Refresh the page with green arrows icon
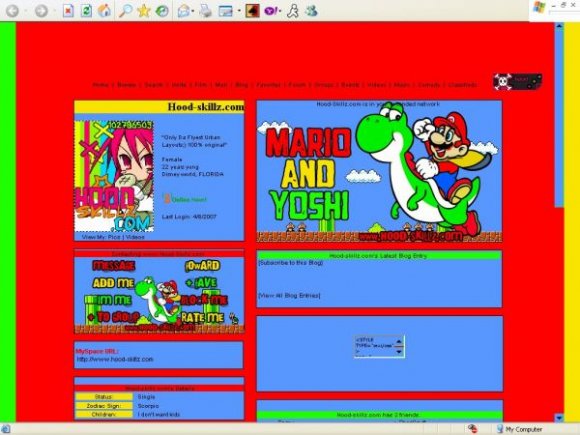 pyautogui.click(x=86, y=11)
